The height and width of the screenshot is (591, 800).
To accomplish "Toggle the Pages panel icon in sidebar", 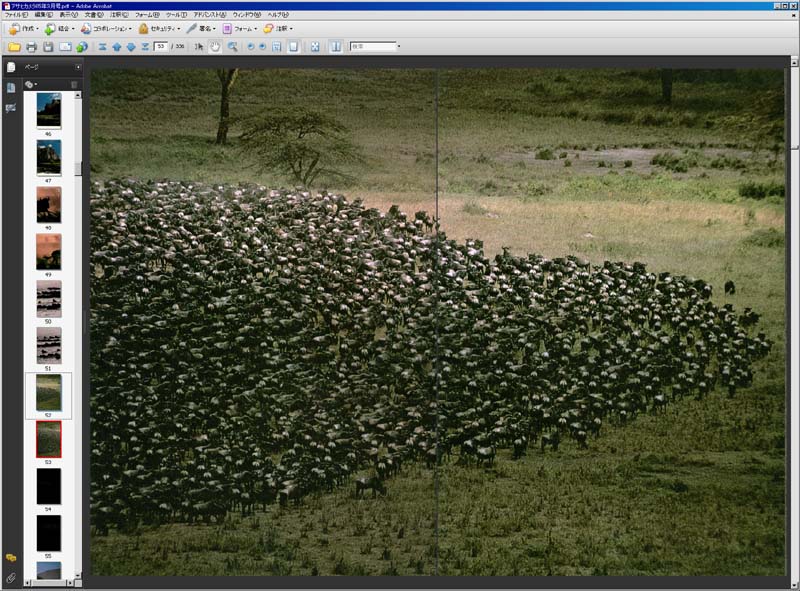I will pos(11,68).
